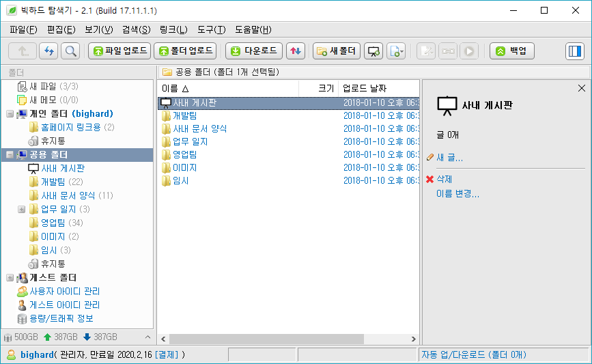Create a folder with 새 폴더 button
Viewport: 592px width, 364px height.
pos(337,51)
